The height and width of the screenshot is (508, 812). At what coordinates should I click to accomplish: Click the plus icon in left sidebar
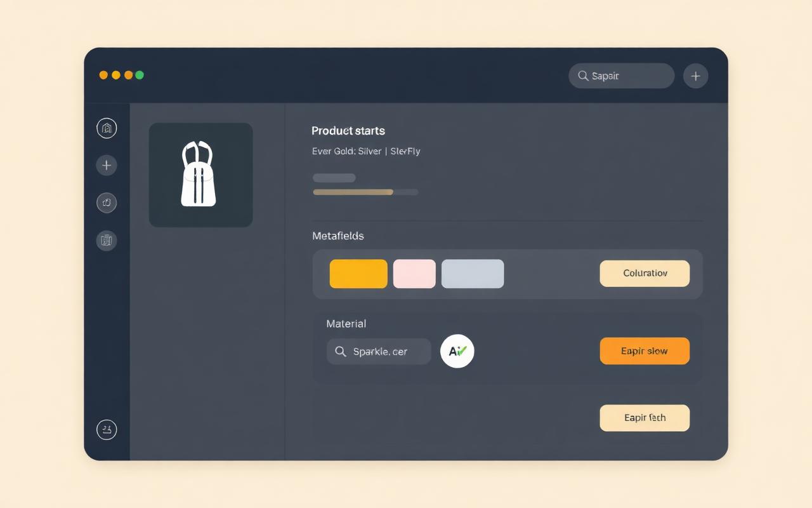pos(107,166)
